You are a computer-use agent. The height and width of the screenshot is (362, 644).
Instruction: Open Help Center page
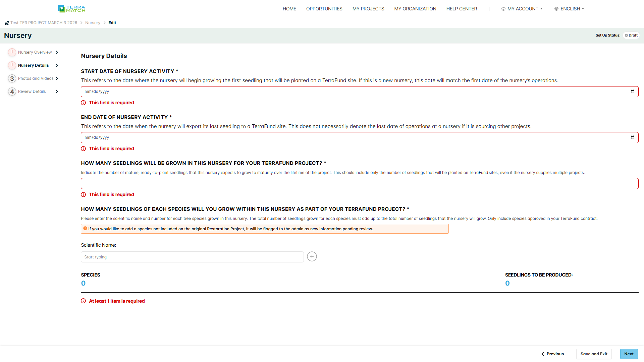pos(462,9)
